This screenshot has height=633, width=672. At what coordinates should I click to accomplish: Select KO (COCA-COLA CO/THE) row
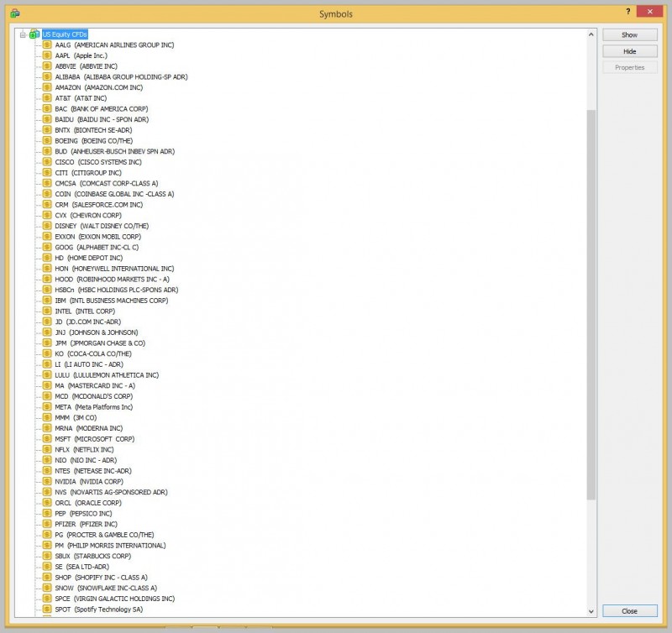coord(93,353)
